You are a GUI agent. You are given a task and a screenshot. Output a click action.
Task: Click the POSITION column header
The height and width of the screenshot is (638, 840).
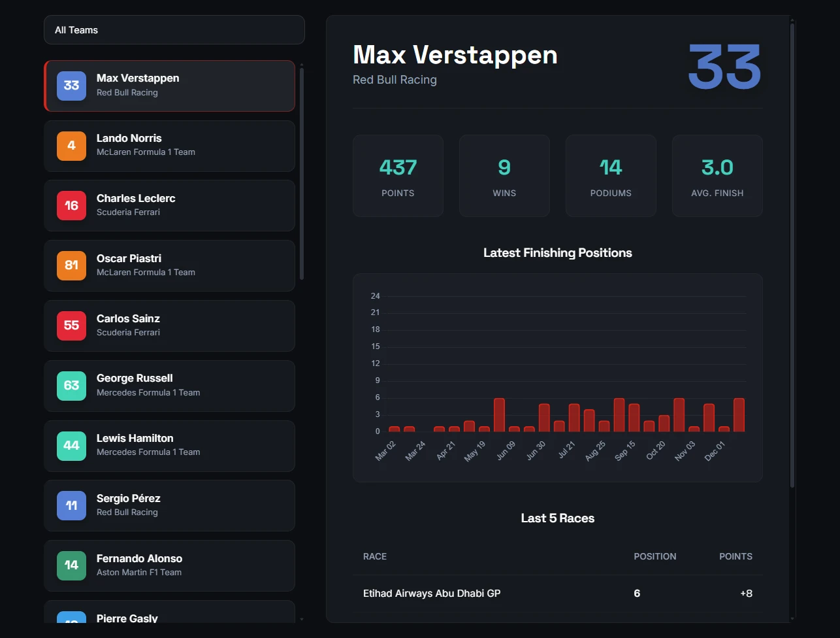pos(655,556)
